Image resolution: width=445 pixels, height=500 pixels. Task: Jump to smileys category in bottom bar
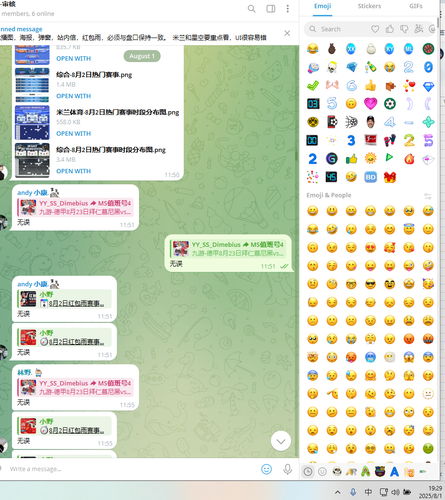coord(322,472)
